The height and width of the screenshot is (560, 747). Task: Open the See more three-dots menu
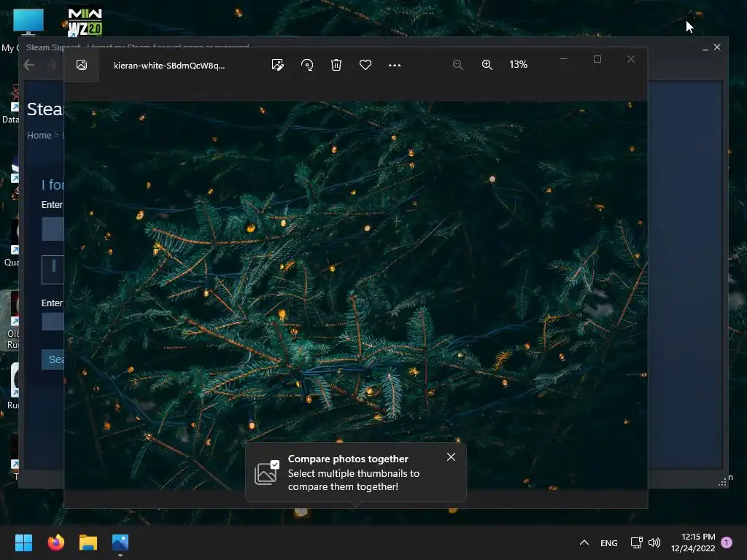pos(395,65)
